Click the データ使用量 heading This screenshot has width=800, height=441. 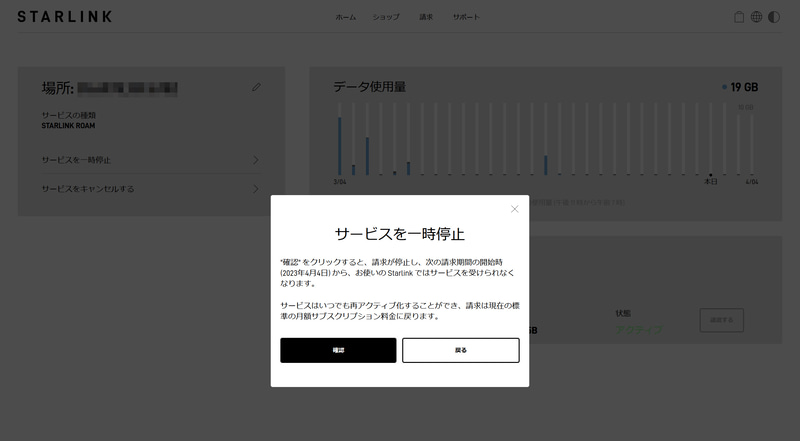pos(370,87)
